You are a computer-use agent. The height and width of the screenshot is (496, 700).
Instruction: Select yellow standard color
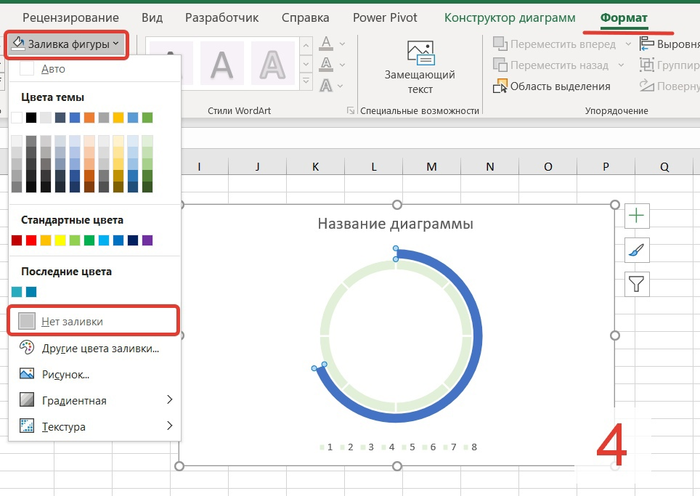pyautogui.click(x=60, y=241)
